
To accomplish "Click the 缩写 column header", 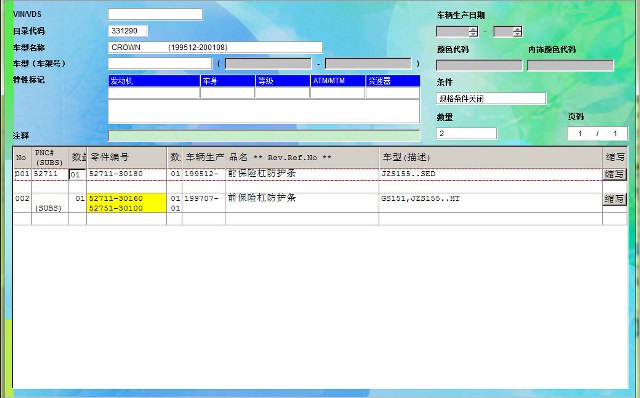I will click(x=615, y=157).
